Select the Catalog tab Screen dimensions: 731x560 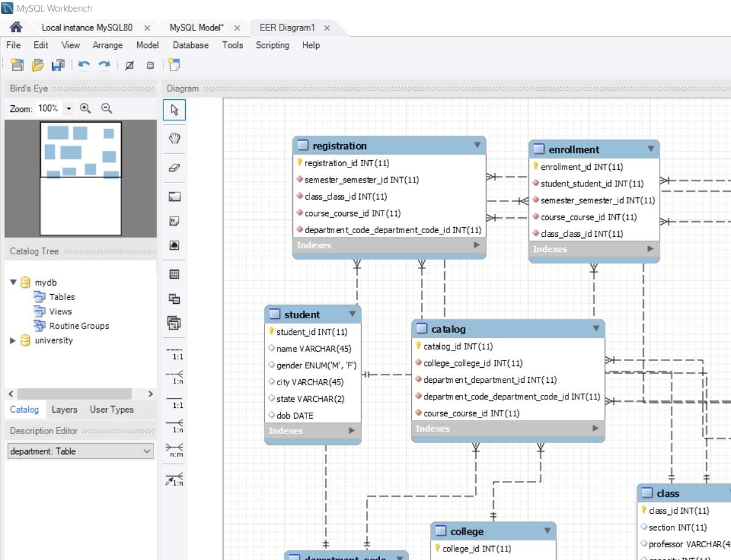(24, 410)
